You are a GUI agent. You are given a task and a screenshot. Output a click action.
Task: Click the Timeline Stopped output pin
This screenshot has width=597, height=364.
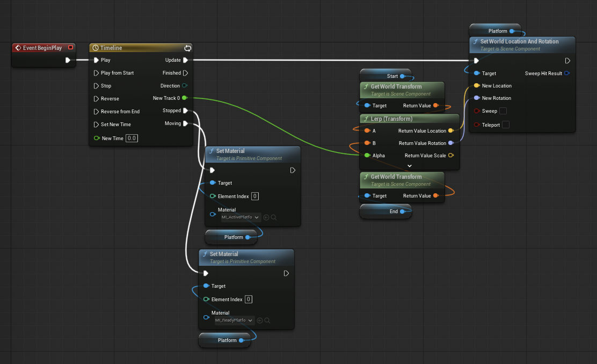coord(185,111)
